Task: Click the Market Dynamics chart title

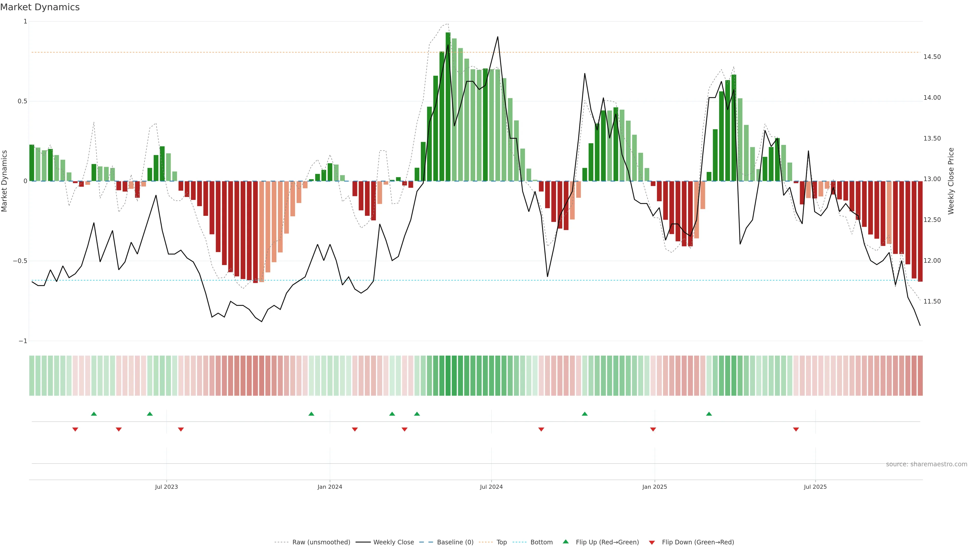Action: 40,7
